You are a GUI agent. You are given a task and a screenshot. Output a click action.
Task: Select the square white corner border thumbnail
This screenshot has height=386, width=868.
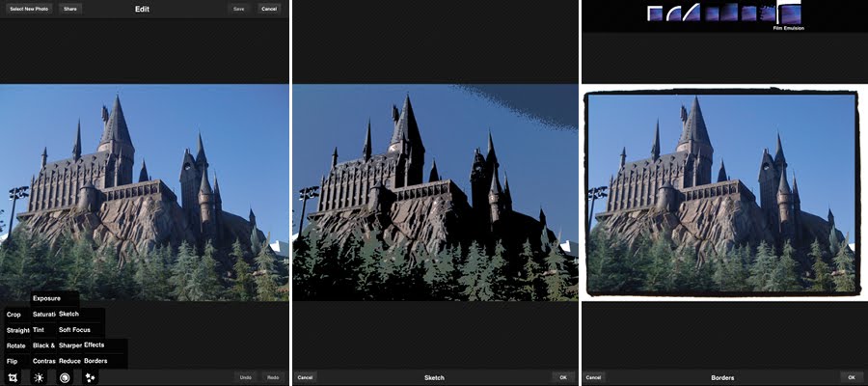pos(656,13)
